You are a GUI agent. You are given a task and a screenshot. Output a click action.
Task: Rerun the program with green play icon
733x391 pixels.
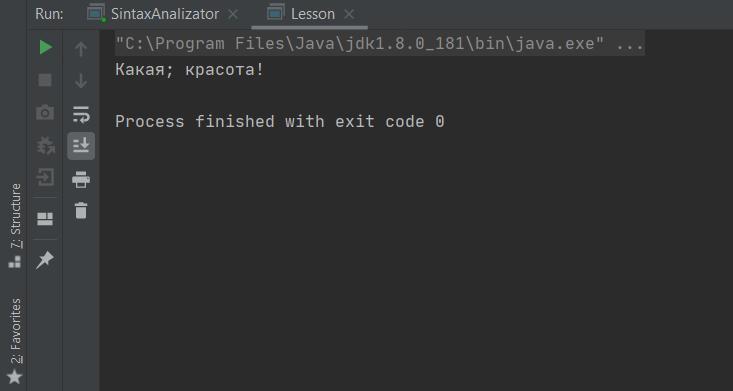pyautogui.click(x=45, y=47)
